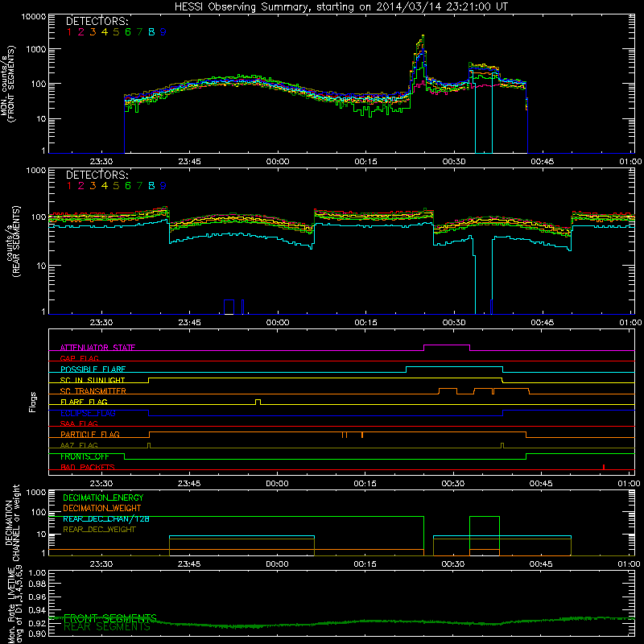Click the raised ATTENUATOR_STATE step near 00:27
Image resolution: width=644 pixels, height=644 pixels.
[x=447, y=345]
